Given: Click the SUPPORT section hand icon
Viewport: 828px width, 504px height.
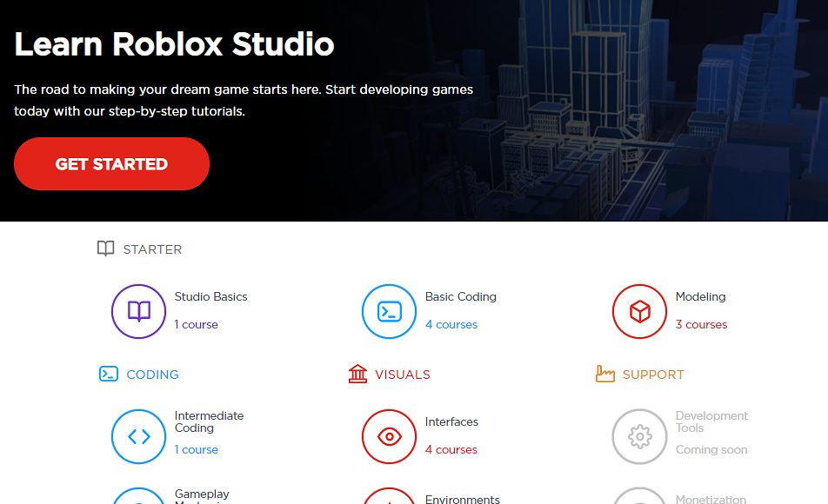Looking at the screenshot, I should pyautogui.click(x=604, y=374).
